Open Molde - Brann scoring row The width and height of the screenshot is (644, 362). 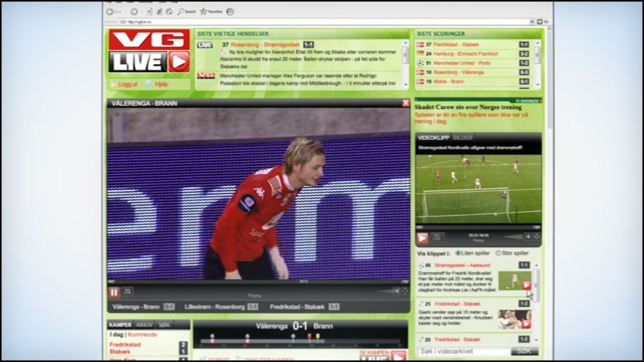tap(448, 82)
